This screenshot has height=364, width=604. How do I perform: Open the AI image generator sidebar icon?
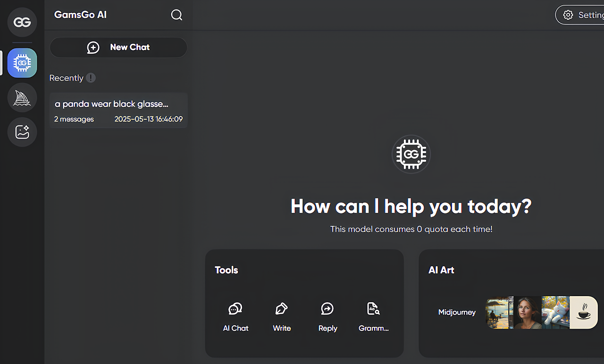pos(22,132)
